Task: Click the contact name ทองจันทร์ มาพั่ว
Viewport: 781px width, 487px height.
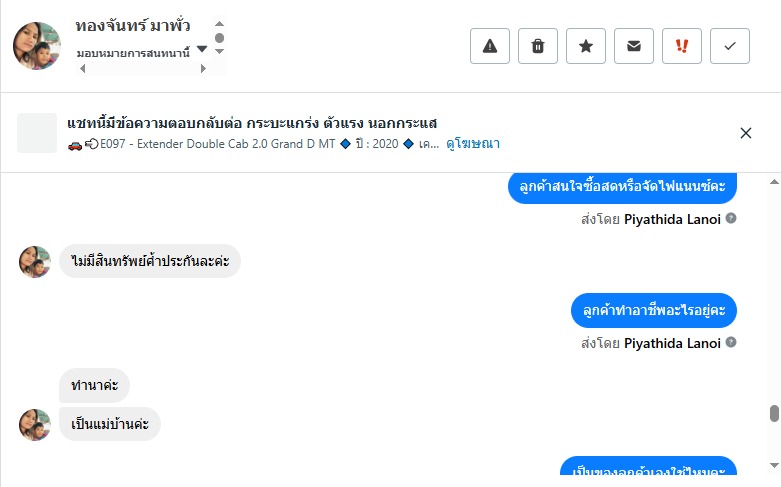Action: 133,25
